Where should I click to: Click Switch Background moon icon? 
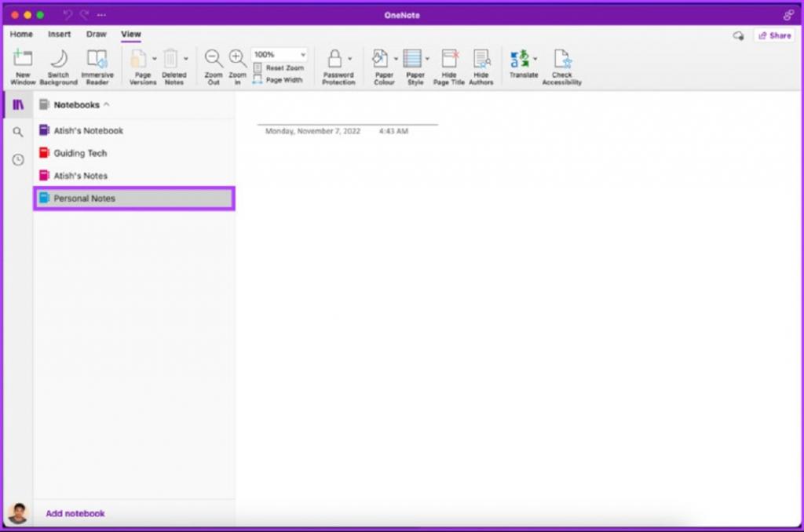click(58, 58)
